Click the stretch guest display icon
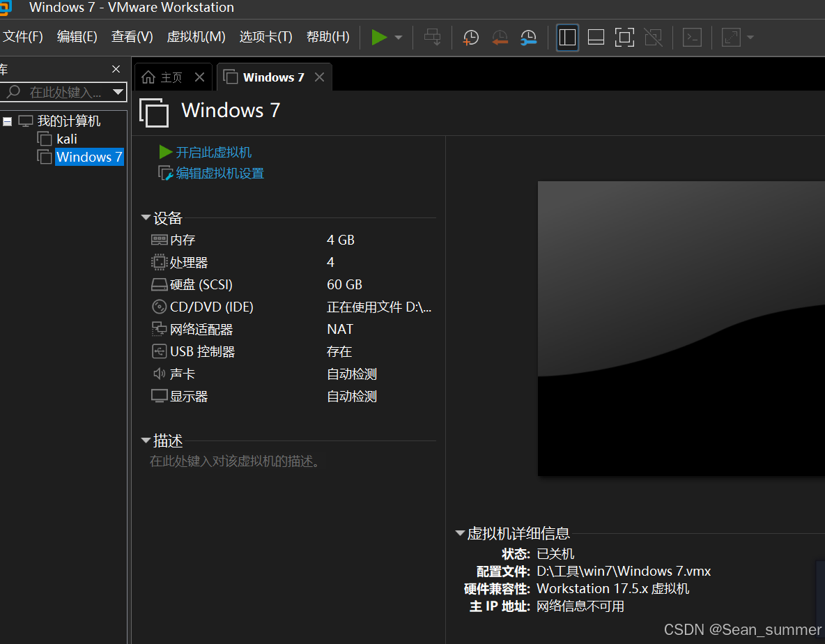The image size is (825, 644). coord(731,38)
